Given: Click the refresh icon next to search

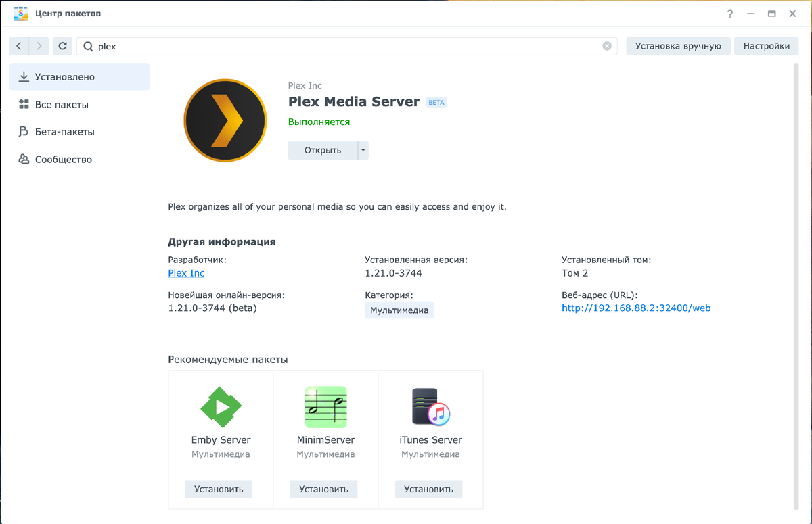Looking at the screenshot, I should (62, 46).
